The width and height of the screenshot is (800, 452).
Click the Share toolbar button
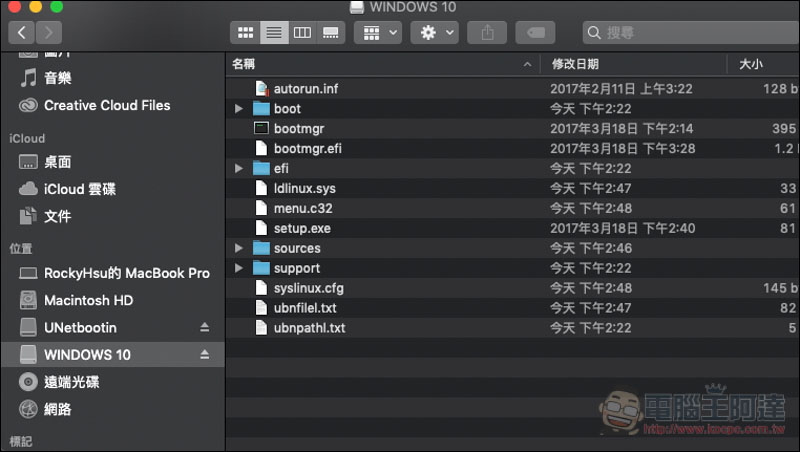[487, 33]
